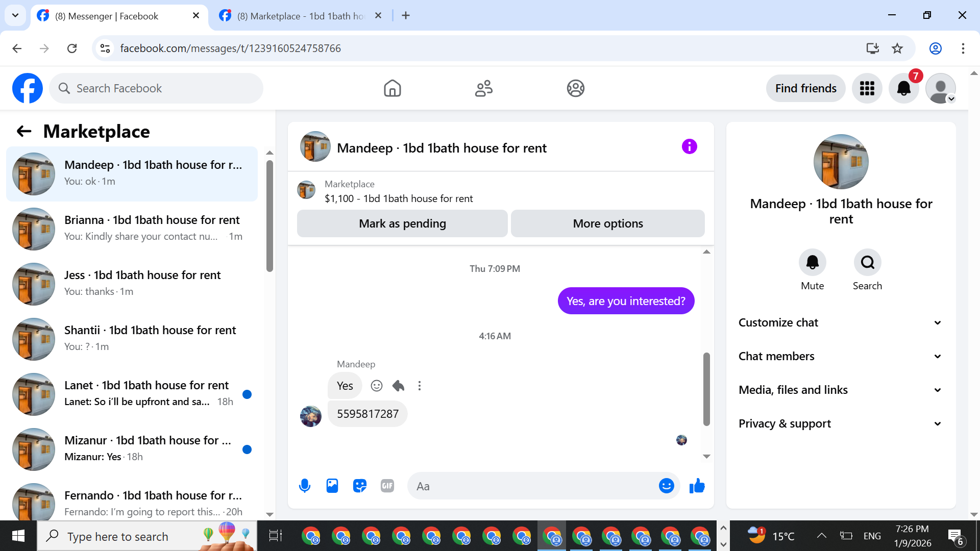Open the GIF picker
The image size is (980, 551).
(387, 486)
